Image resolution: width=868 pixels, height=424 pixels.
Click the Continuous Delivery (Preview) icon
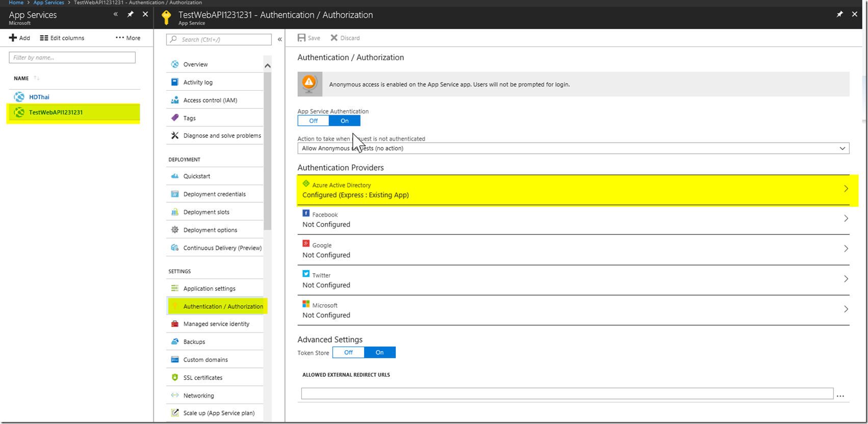point(175,248)
